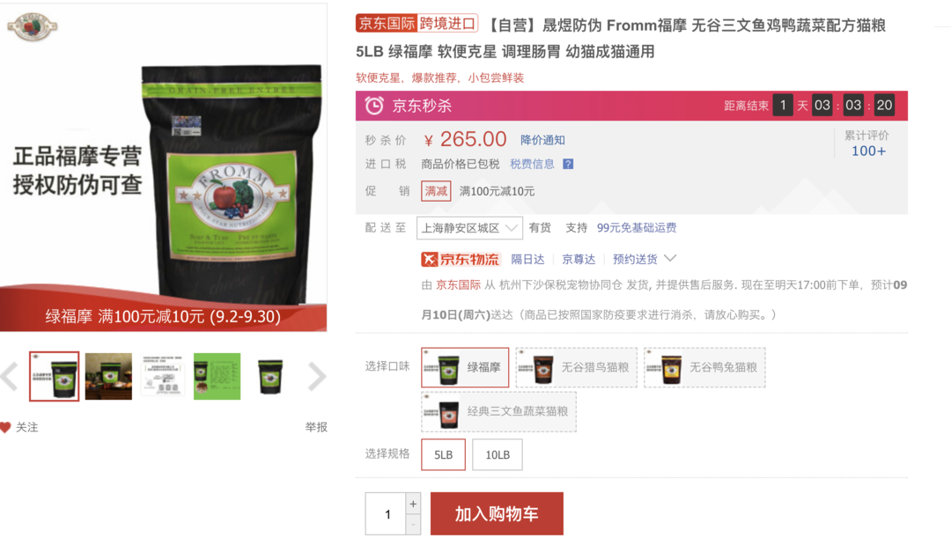Show previous thumbnails with left arrow
This screenshot has height=560, width=951.
9,376
